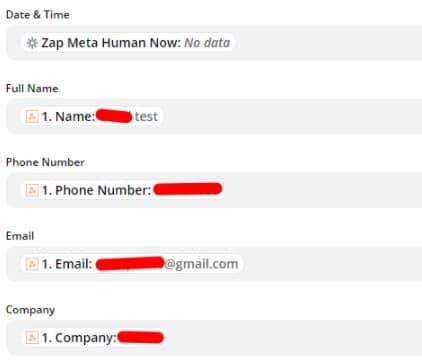Click the Email field label

pos(20,236)
